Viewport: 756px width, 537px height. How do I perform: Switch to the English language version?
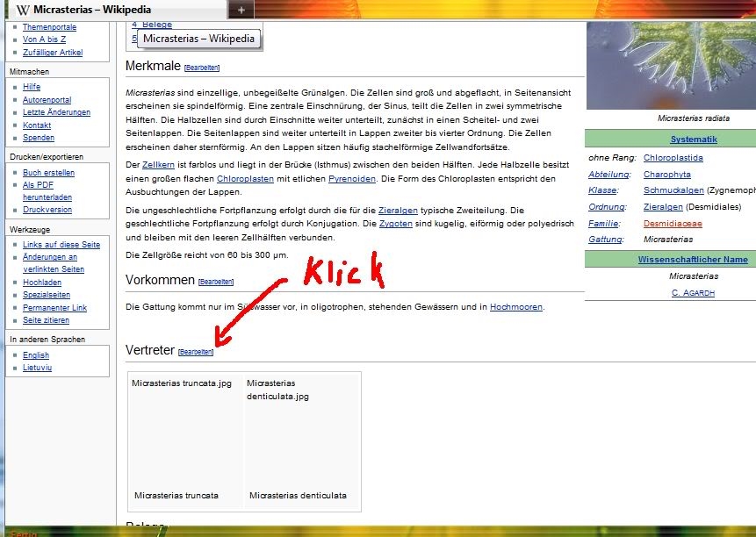(x=36, y=355)
